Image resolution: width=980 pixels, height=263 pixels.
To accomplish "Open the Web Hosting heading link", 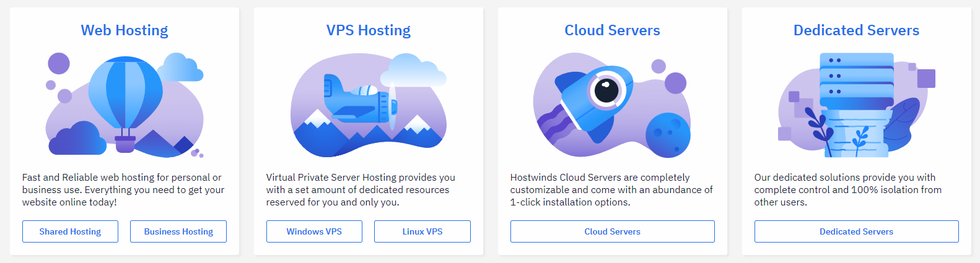I will point(125,30).
